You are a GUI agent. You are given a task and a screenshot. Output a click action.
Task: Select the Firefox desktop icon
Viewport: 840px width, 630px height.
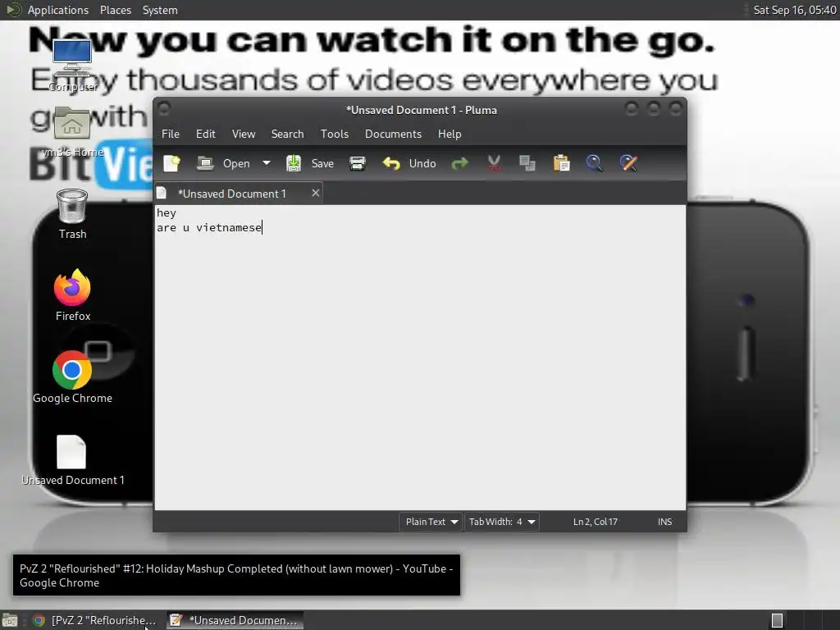coord(72,295)
